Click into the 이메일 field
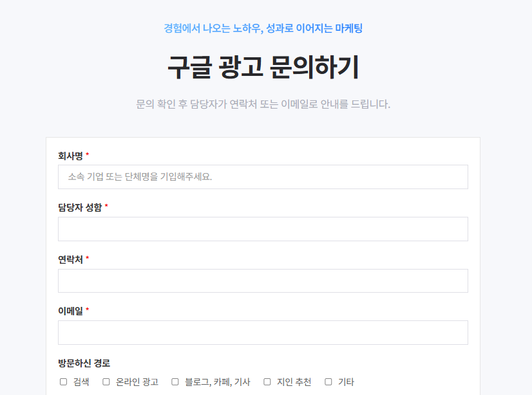 coord(263,333)
